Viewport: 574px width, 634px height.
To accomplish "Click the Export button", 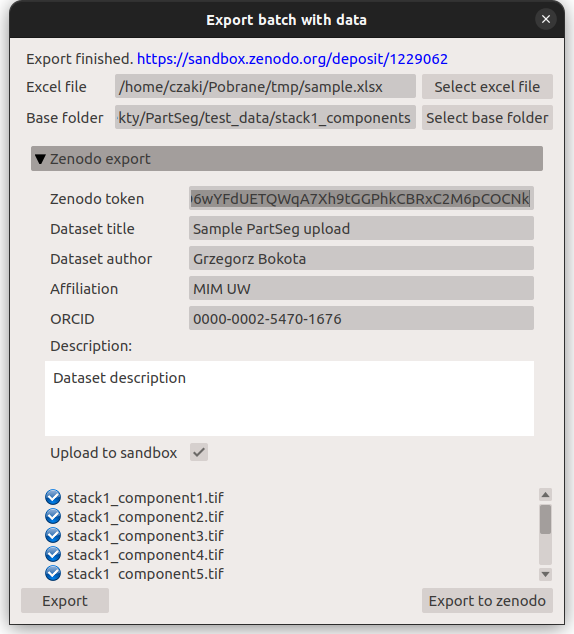I will point(65,601).
